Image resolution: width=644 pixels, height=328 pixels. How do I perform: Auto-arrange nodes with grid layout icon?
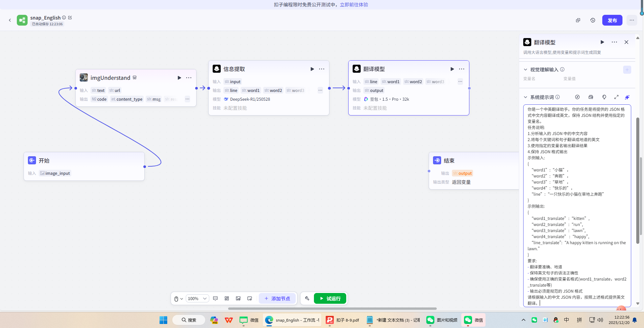[227, 298]
